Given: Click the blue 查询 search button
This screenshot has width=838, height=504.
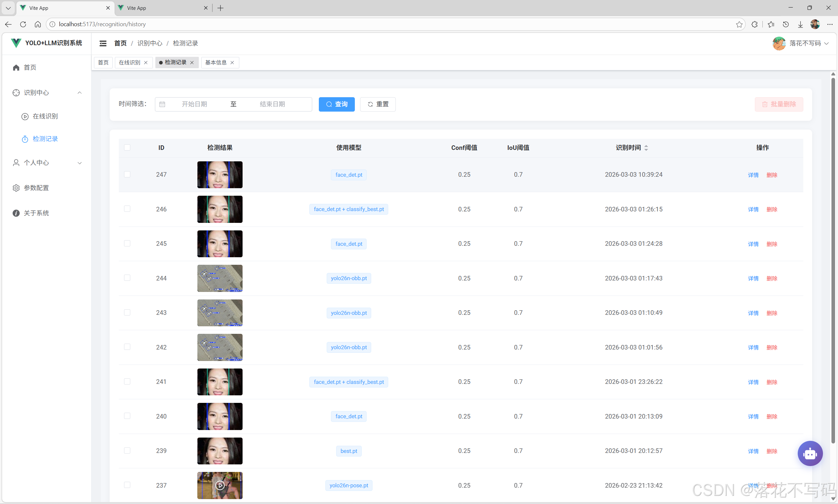Looking at the screenshot, I should click(336, 104).
